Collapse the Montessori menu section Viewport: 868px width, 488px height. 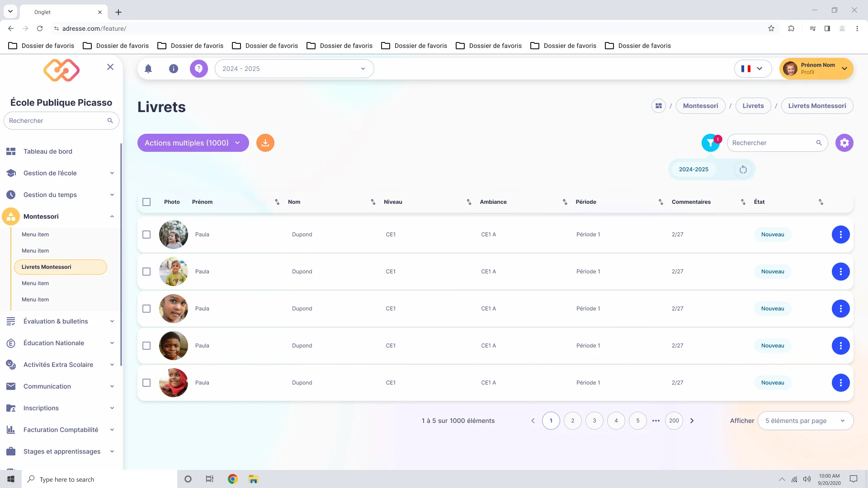point(61,216)
